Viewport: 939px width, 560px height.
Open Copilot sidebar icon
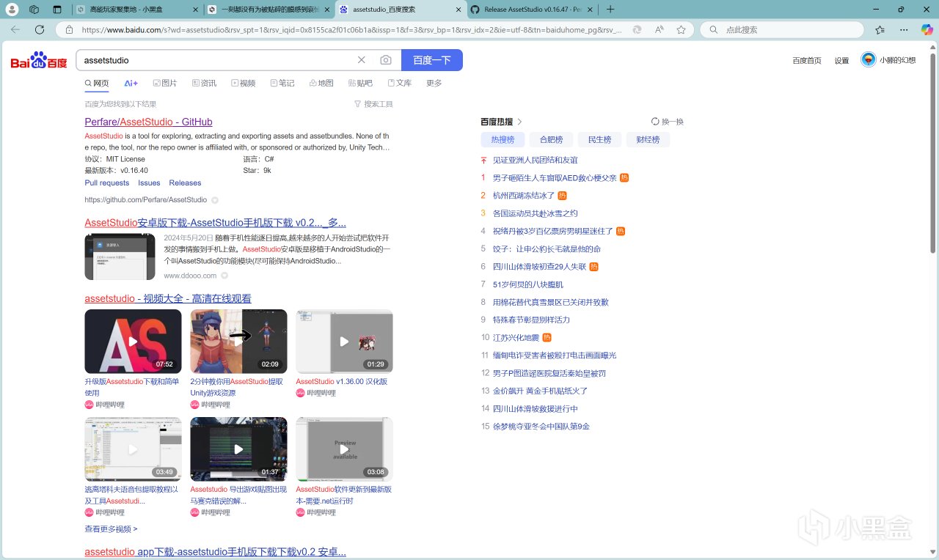(x=927, y=30)
